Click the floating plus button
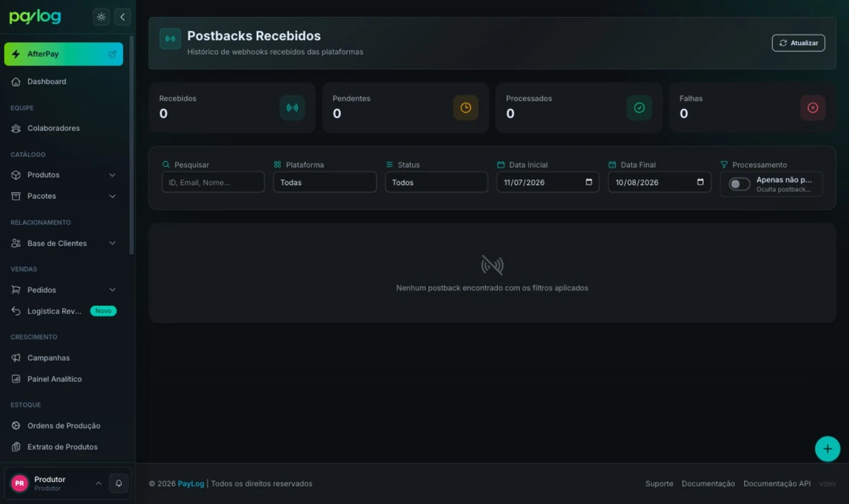Image resolution: width=849 pixels, height=504 pixels. coord(827,449)
